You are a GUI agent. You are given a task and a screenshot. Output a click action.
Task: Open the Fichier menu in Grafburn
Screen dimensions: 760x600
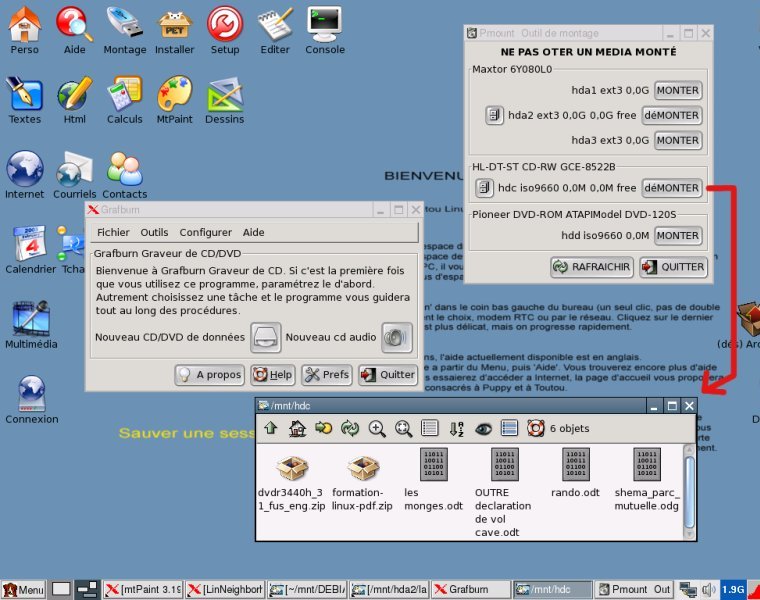point(113,232)
